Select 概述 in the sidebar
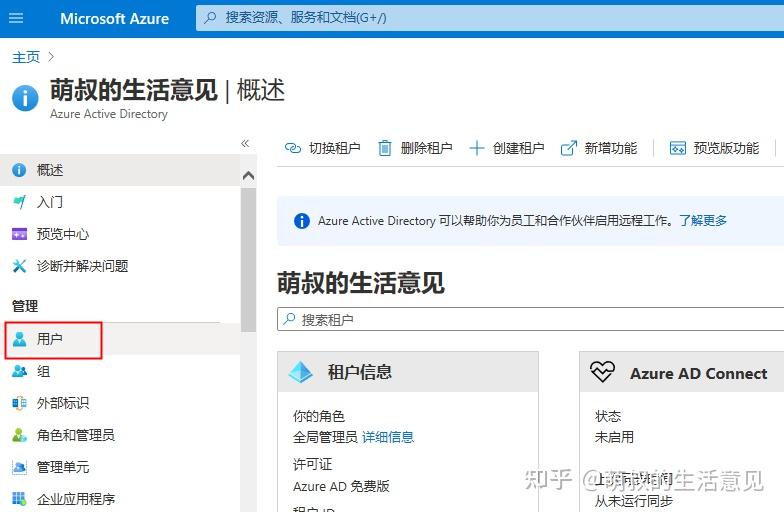The height and width of the screenshot is (512, 784). [120, 170]
